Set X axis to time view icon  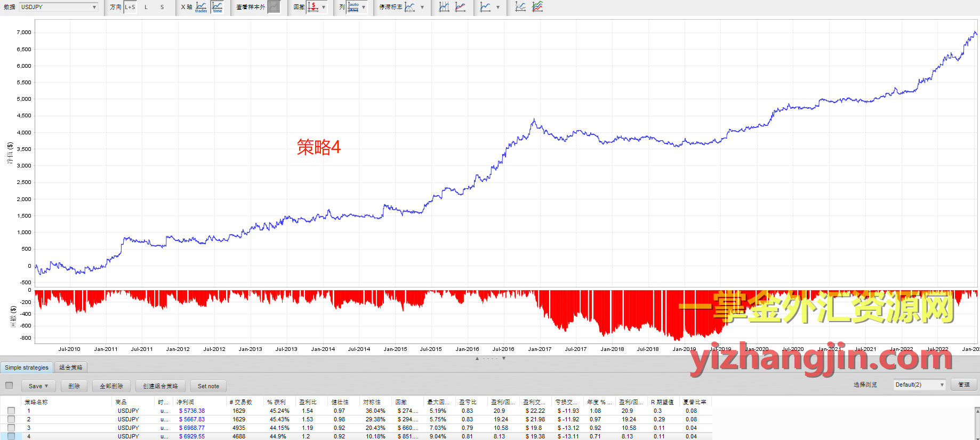click(218, 7)
